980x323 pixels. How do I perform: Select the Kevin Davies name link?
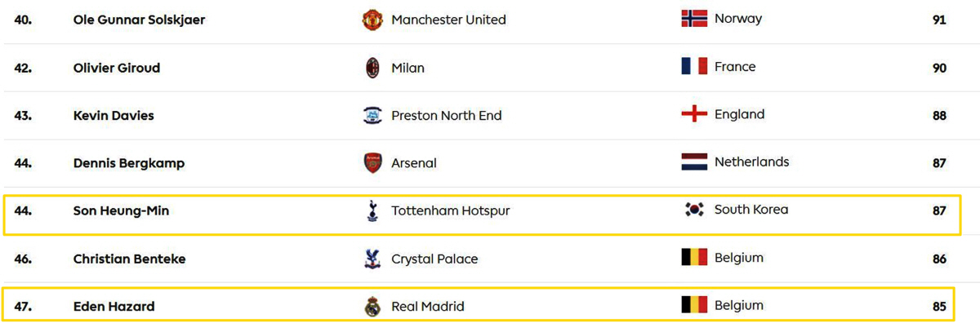click(x=114, y=116)
